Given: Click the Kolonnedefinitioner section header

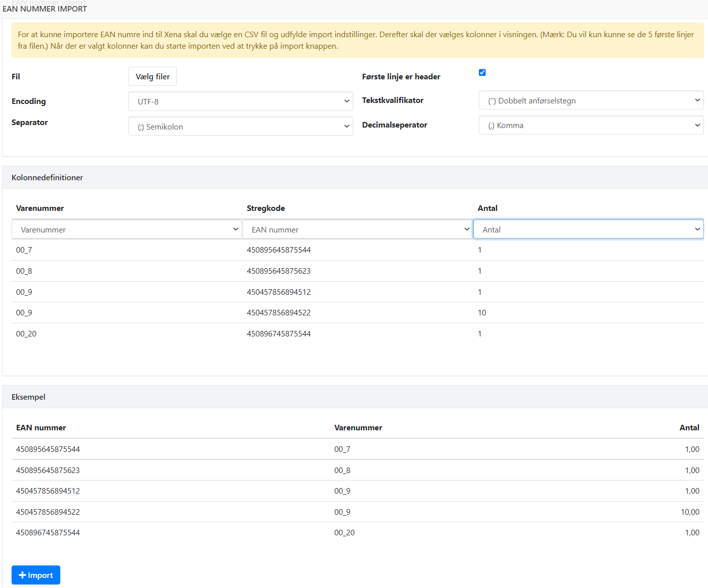Looking at the screenshot, I should 47,178.
